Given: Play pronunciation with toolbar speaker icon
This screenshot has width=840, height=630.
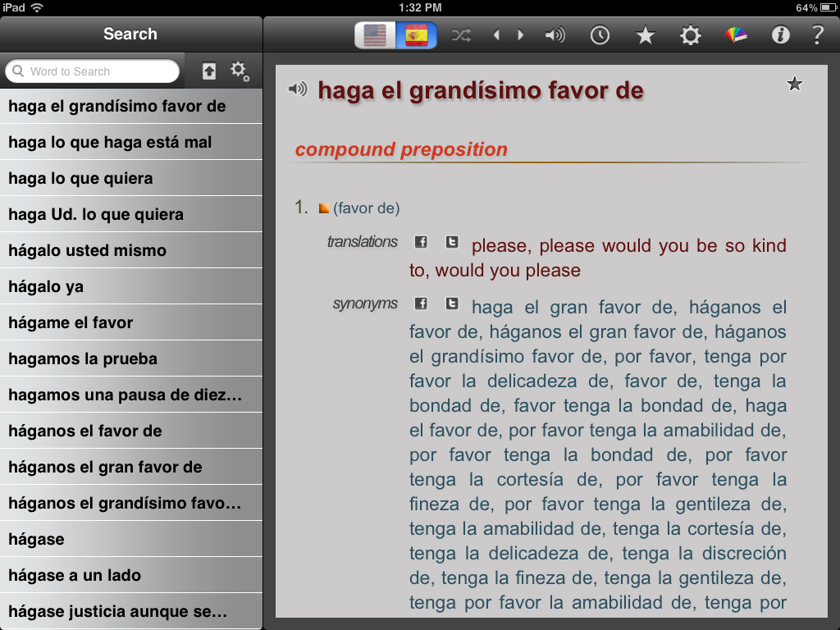Looking at the screenshot, I should [555, 35].
